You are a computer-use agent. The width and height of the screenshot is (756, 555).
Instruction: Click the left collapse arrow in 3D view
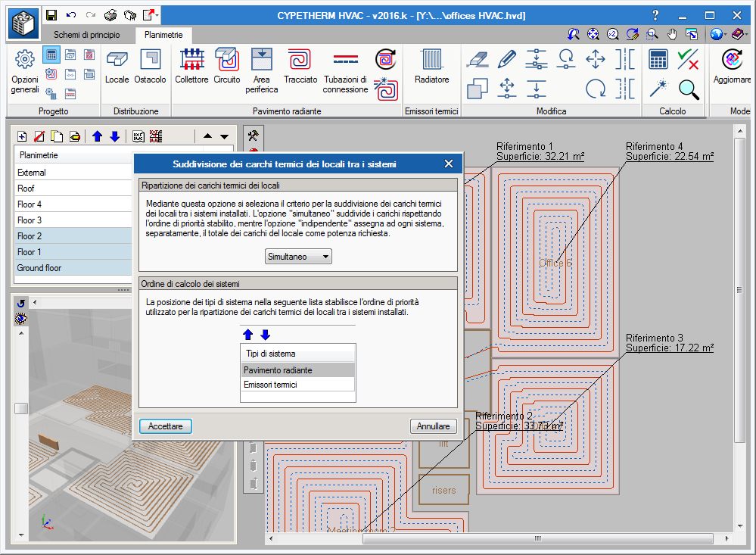[34, 303]
